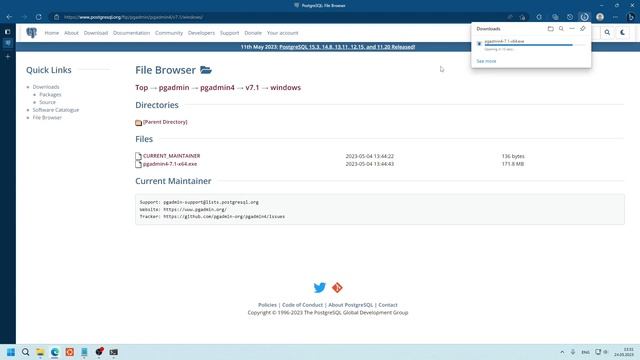Image resolution: width=640 pixels, height=360 pixels.
Task: Open the 11th May 2023 release announcement link
Action: [x=347, y=47]
